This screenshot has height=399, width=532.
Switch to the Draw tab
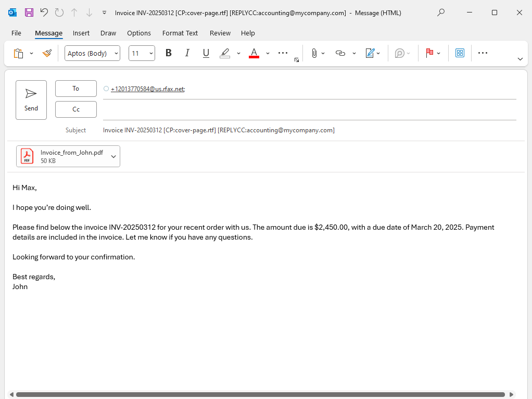pos(108,33)
